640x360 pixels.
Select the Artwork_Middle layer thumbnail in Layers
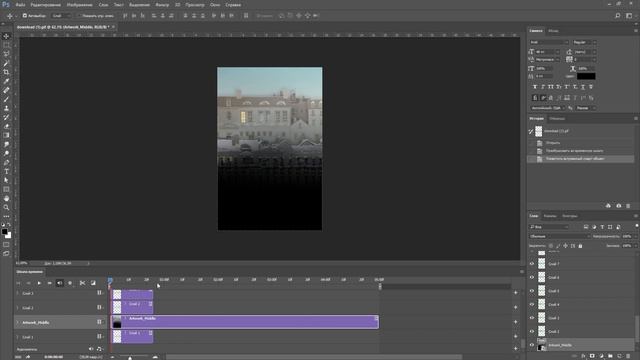click(x=542, y=345)
